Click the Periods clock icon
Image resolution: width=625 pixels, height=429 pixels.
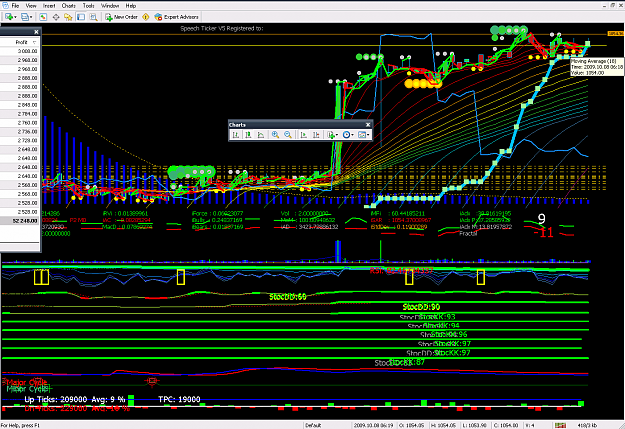346,135
